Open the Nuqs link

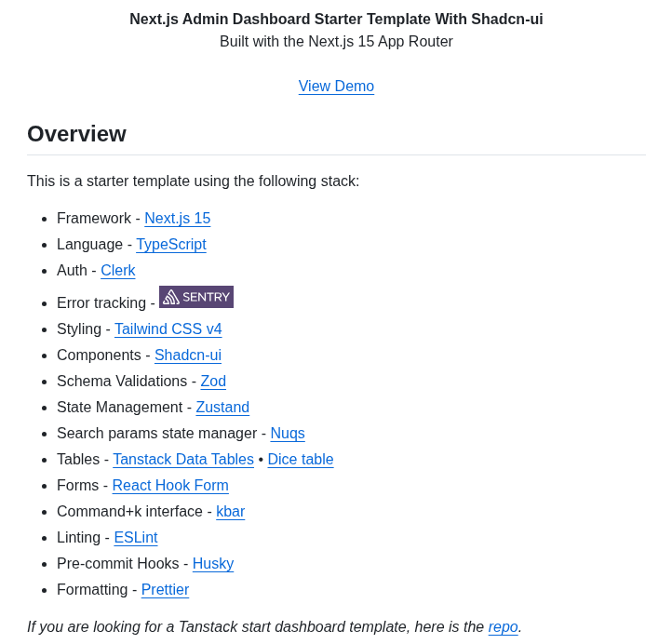point(288,433)
